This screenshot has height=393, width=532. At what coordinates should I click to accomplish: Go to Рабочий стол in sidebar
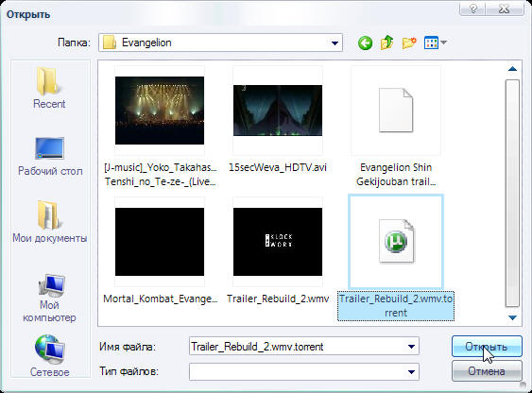click(x=50, y=156)
